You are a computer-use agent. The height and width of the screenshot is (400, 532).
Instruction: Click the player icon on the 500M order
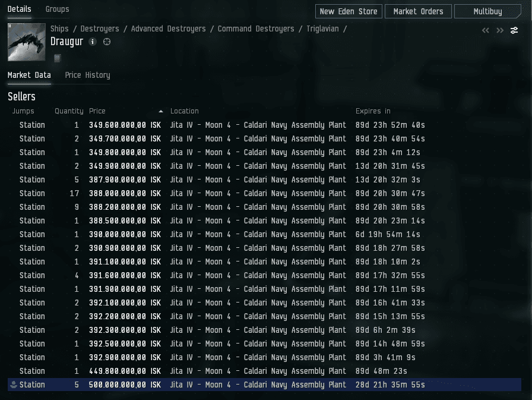13,385
